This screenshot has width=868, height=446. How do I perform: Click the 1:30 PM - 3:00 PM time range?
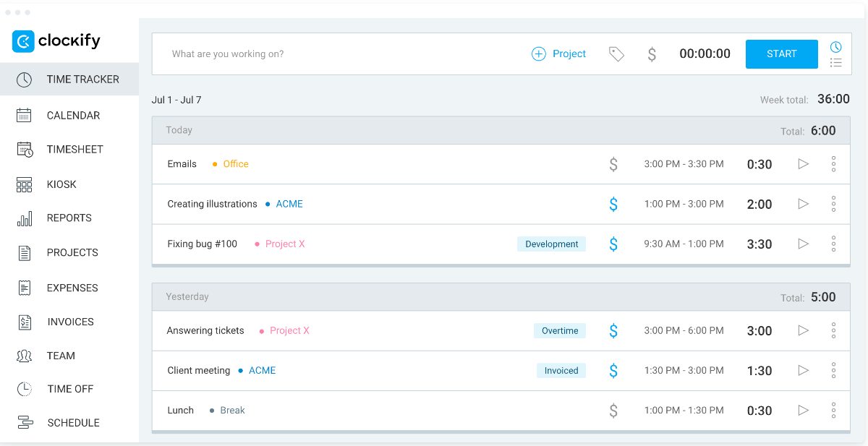[x=684, y=371]
